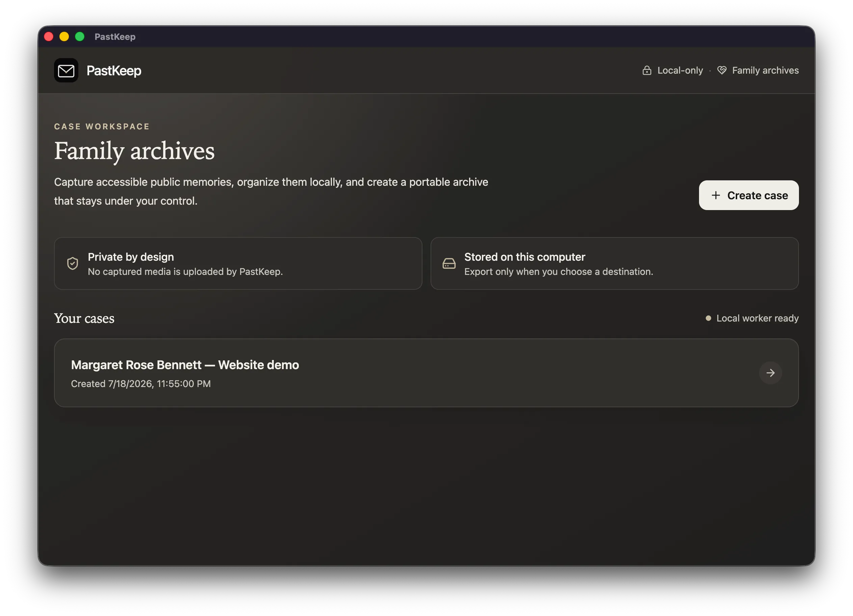Click the CASE WORKSPACE label

(x=102, y=127)
